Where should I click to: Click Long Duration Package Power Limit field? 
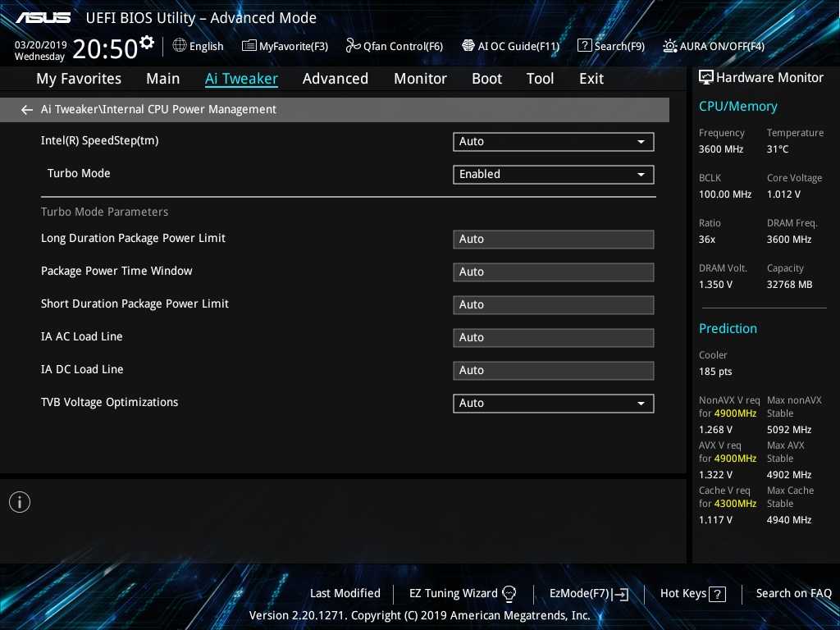pyautogui.click(x=553, y=240)
